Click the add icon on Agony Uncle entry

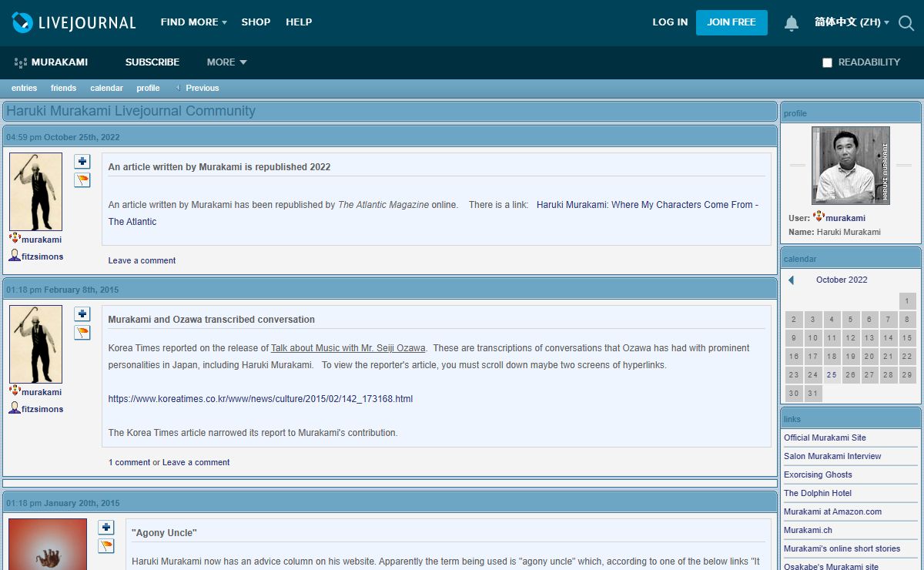click(106, 528)
